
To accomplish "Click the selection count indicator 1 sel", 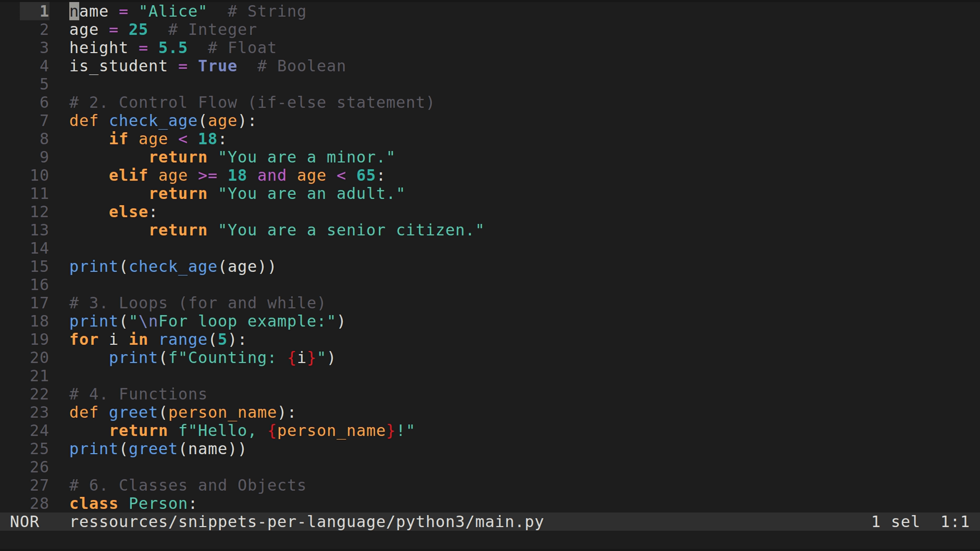I will (x=894, y=521).
